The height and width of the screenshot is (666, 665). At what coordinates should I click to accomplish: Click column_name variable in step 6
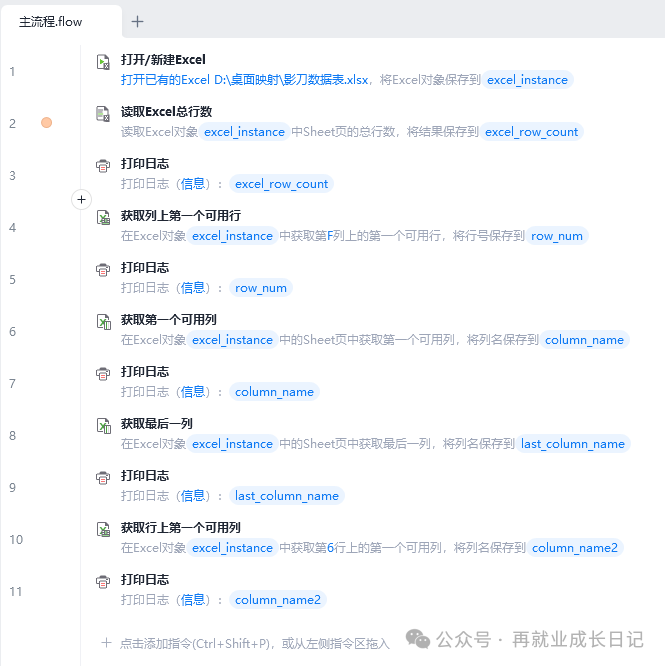[x=584, y=340]
